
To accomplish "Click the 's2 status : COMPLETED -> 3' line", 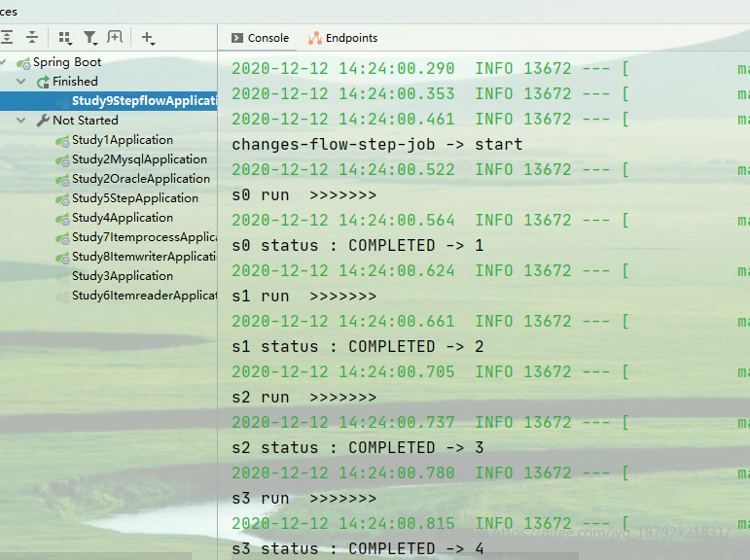I will click(x=358, y=447).
